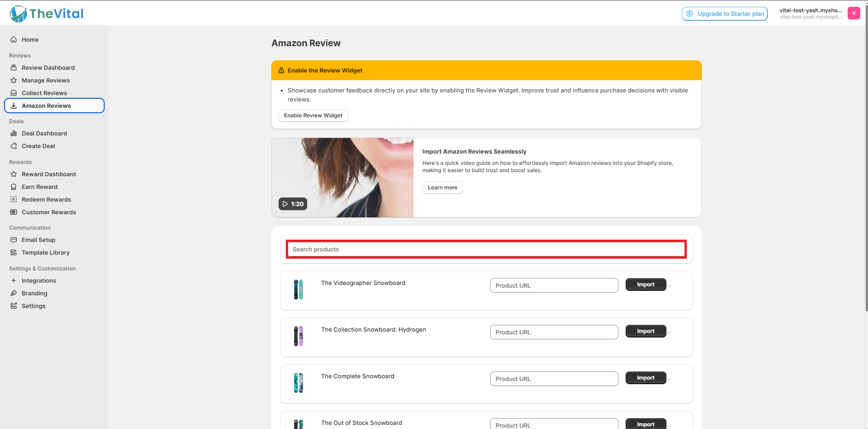
Task: Click the Complete Snowboard product image
Action: [299, 383]
